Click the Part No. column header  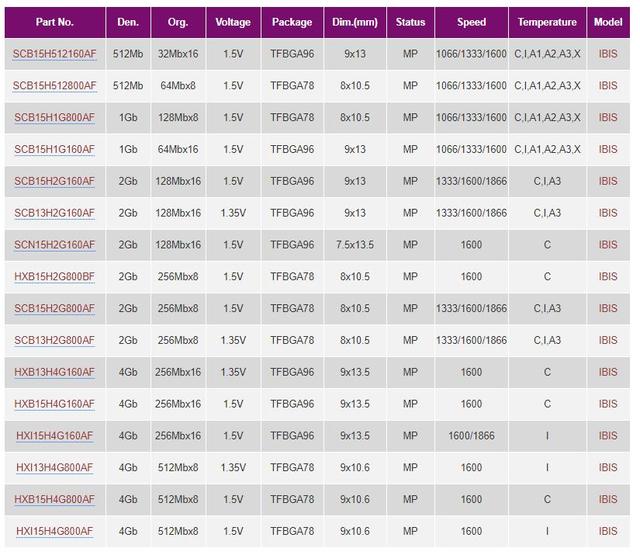[55, 22]
